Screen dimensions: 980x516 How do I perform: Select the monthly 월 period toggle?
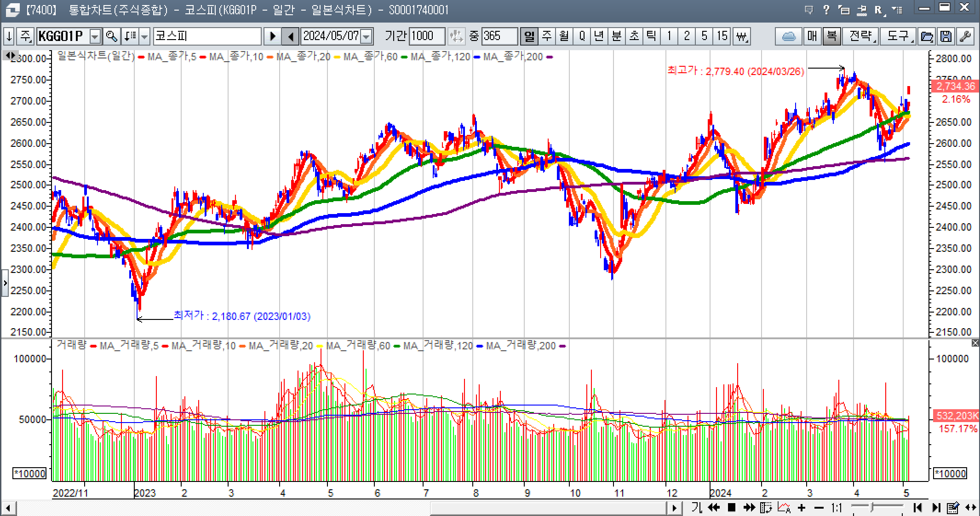[x=564, y=36]
